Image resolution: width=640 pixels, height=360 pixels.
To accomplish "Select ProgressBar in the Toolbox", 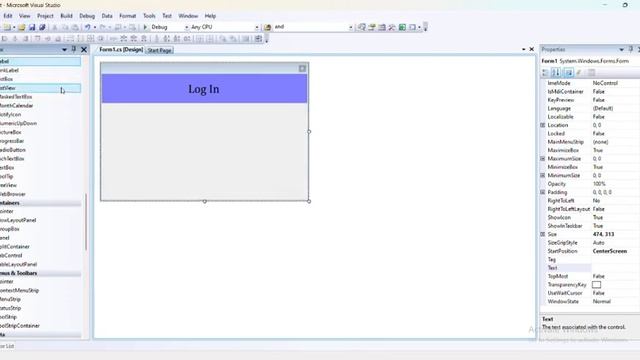I will 40,141.
